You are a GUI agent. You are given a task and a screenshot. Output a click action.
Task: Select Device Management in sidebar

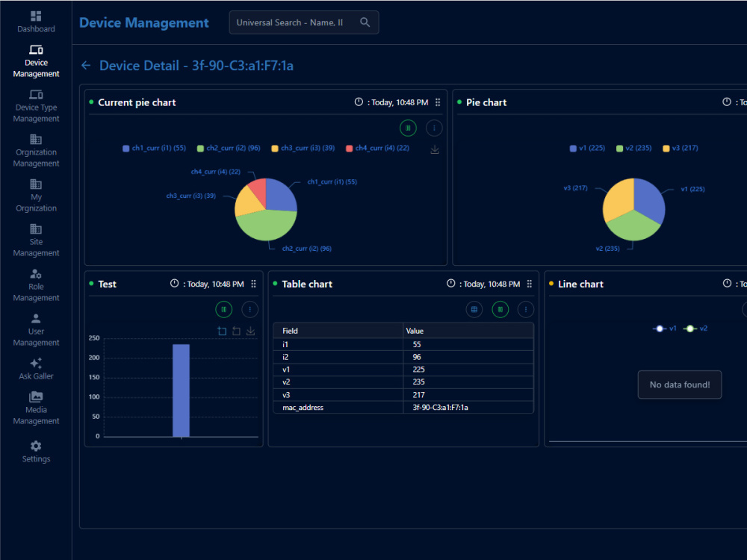pos(36,61)
